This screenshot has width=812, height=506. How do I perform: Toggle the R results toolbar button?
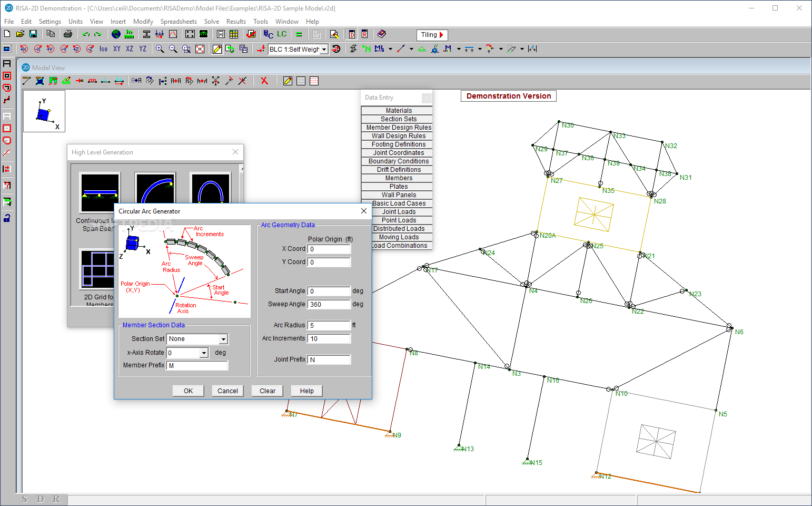pyautogui.click(x=364, y=34)
